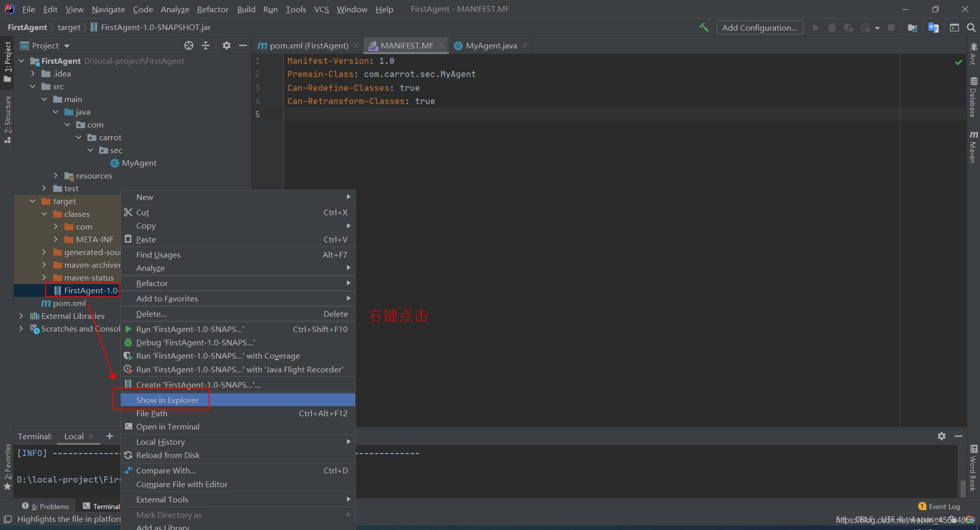The width and height of the screenshot is (980, 530).
Task: Open the 6: Problems tool window button
Action: [46, 507]
